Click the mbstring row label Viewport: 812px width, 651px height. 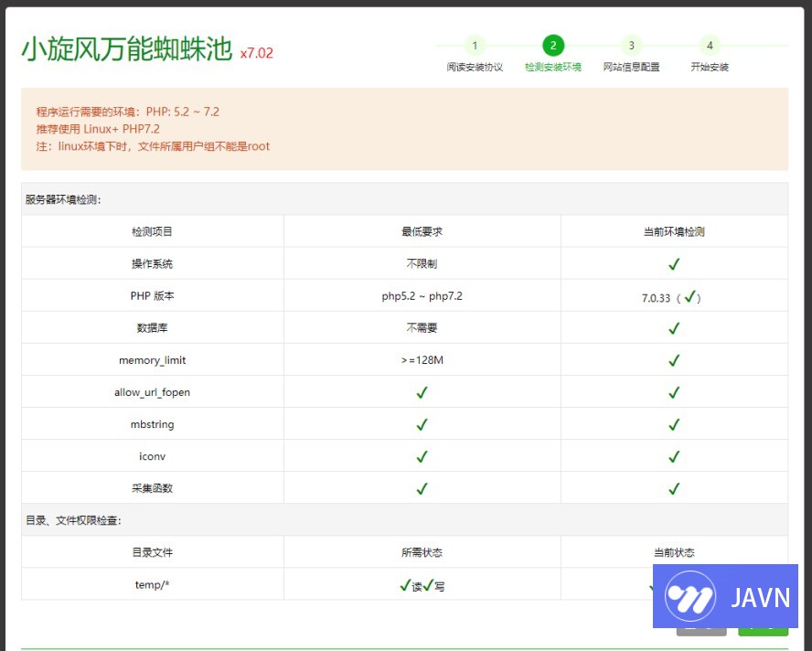152,424
